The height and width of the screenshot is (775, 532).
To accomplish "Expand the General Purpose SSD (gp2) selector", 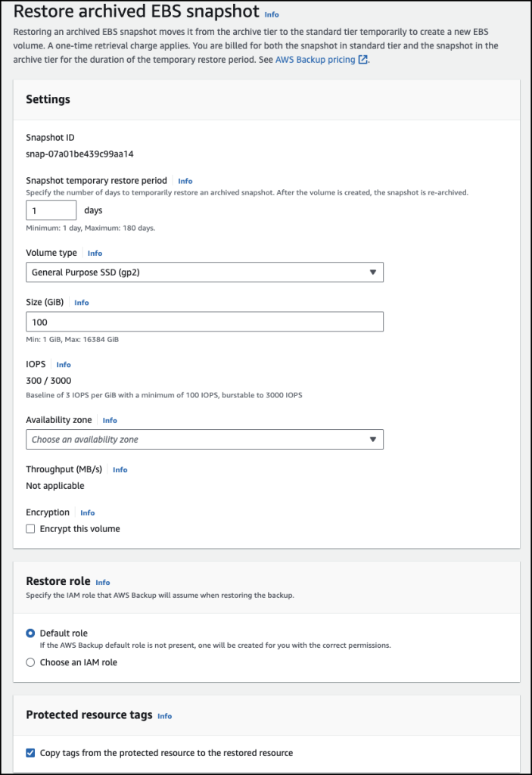I will point(204,272).
